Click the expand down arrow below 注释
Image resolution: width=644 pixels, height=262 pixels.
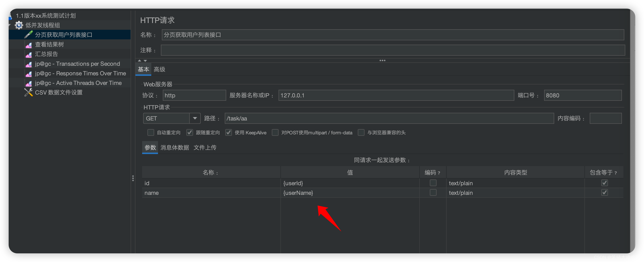click(145, 60)
